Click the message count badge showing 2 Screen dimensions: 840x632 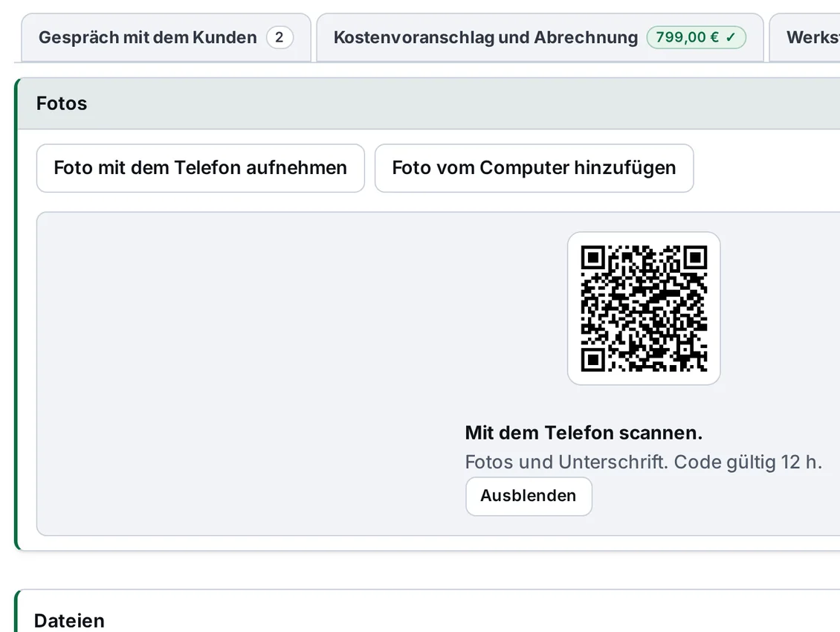click(x=280, y=37)
